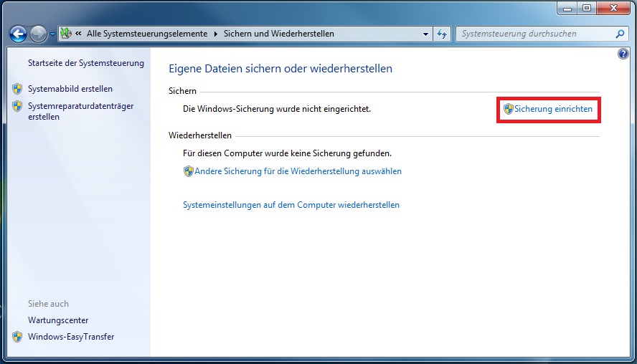Click the Control Panel icon in address bar
Image resolution: width=637 pixels, height=364 pixels.
point(66,33)
